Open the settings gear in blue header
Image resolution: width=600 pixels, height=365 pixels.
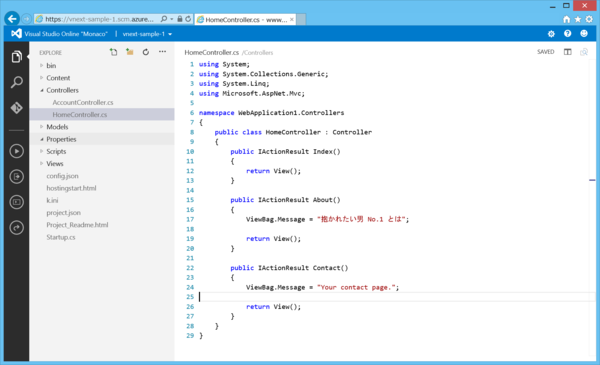click(551, 34)
